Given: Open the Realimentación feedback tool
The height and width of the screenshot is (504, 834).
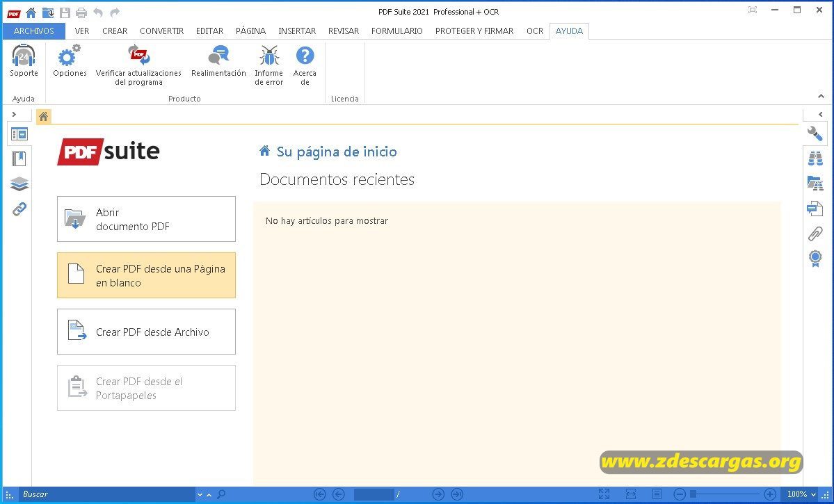Looking at the screenshot, I should point(218,62).
